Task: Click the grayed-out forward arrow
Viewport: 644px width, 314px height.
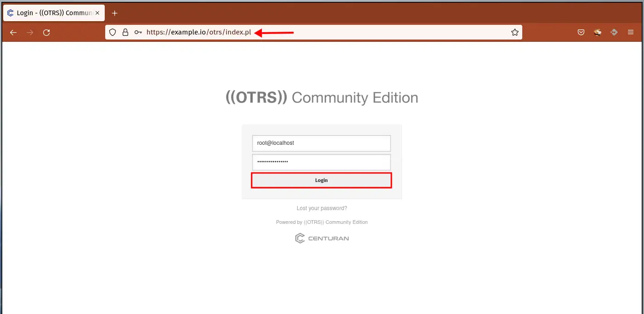Action: [30, 33]
